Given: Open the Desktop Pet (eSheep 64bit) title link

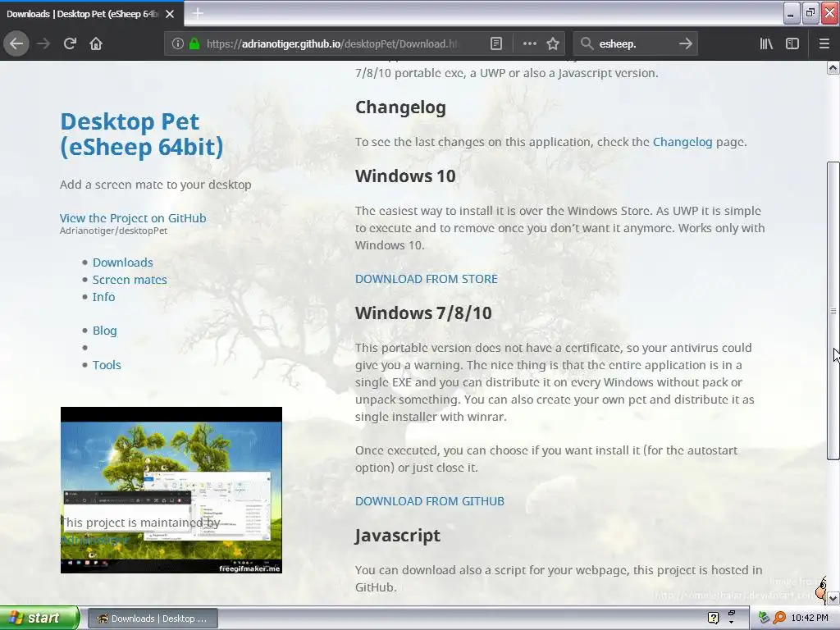Looking at the screenshot, I should coord(141,135).
